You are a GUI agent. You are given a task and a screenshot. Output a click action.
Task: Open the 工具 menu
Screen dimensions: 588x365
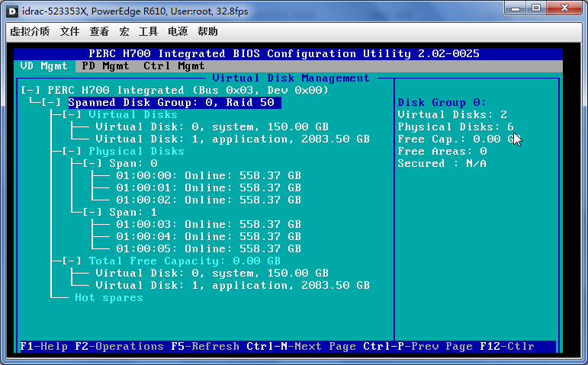coord(148,31)
